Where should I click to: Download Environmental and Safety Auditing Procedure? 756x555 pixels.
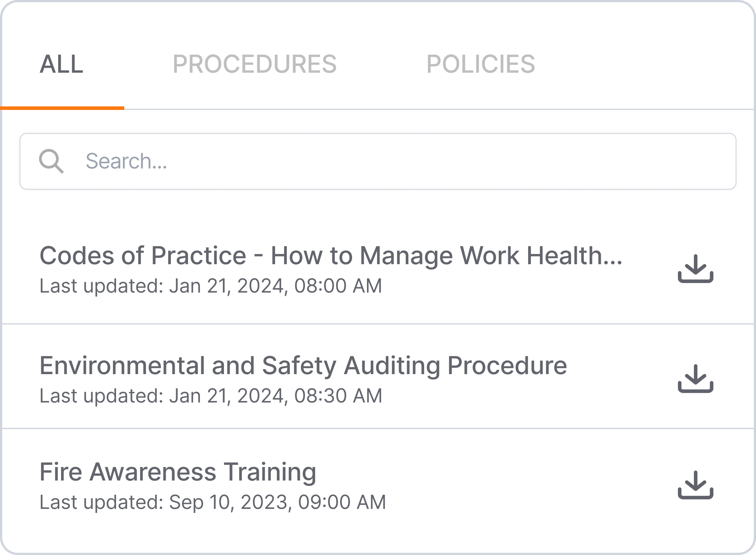click(x=695, y=379)
